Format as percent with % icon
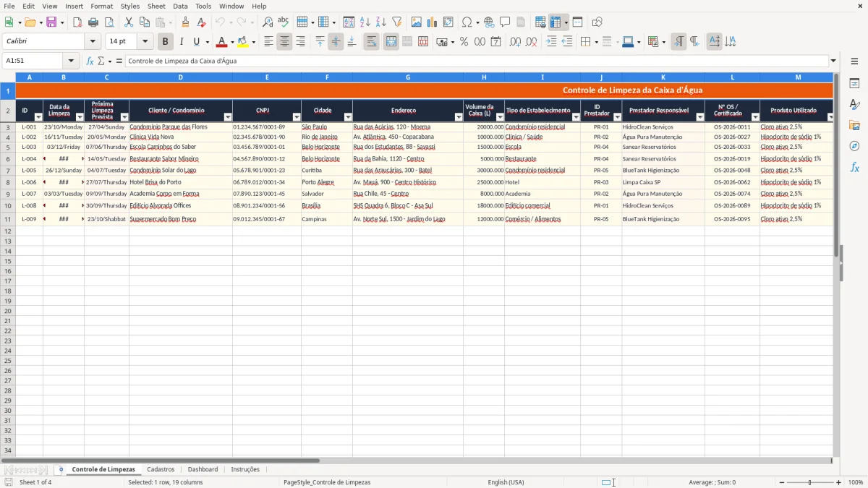This screenshot has height=488, width=868. tap(464, 42)
